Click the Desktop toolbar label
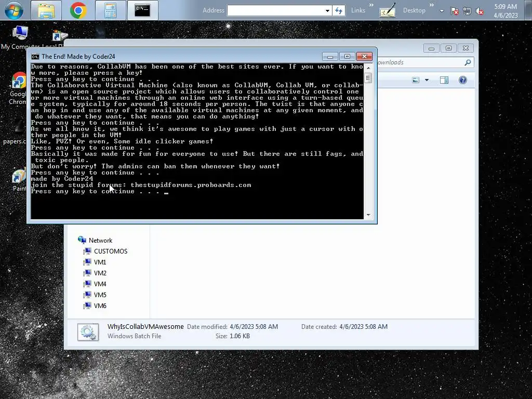The width and height of the screenshot is (532, 399). (414, 10)
